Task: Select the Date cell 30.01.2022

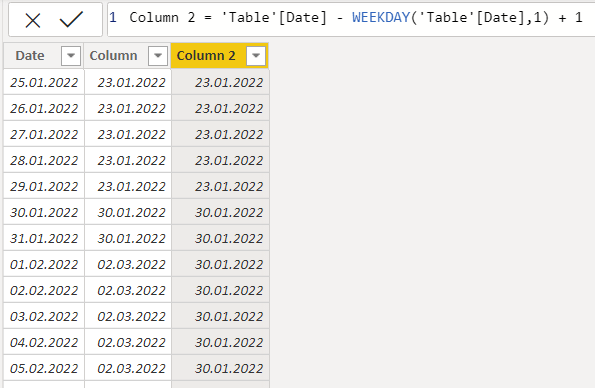Action: (x=44, y=212)
